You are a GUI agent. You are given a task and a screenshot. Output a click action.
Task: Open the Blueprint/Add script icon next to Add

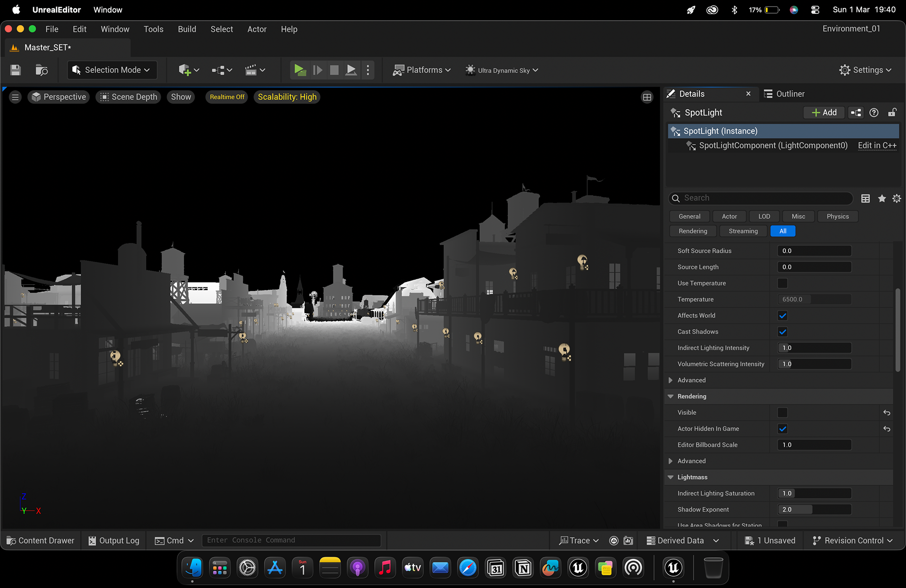[856, 113]
